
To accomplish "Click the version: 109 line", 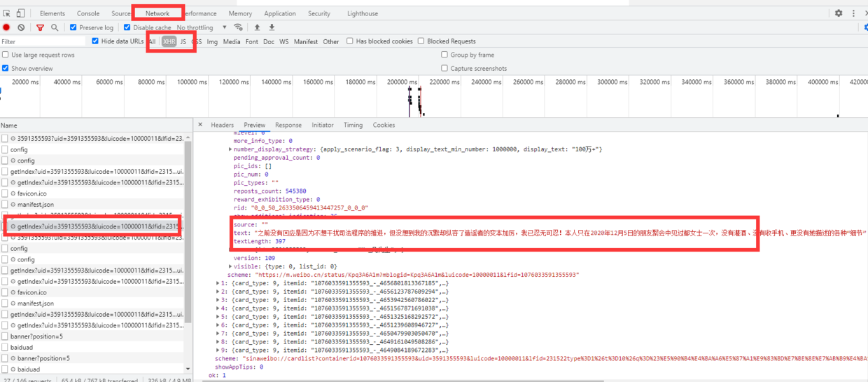I will [x=254, y=258].
